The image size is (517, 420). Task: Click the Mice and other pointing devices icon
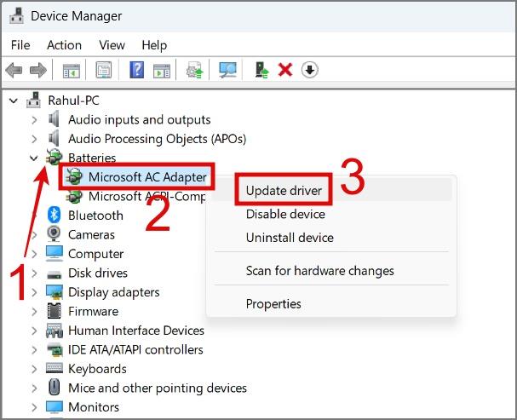54,387
